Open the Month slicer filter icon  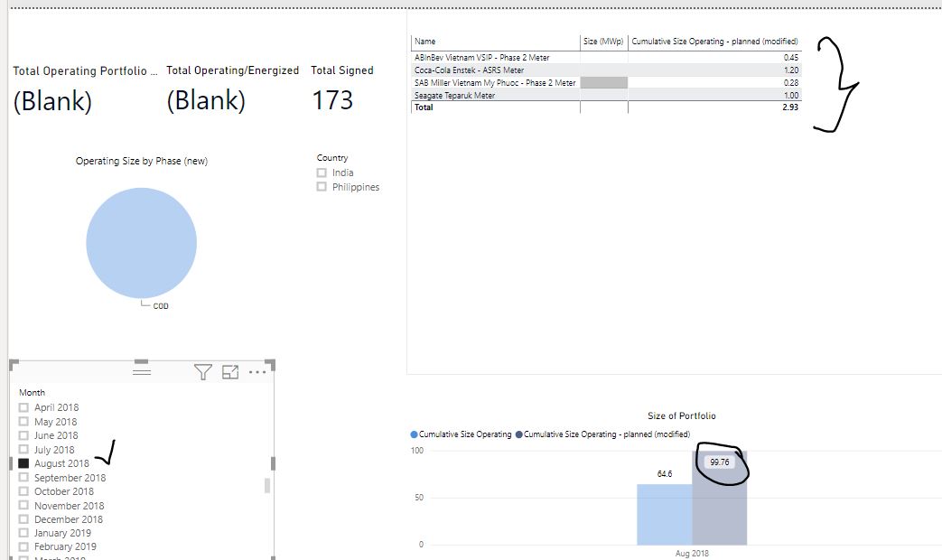pyautogui.click(x=203, y=372)
